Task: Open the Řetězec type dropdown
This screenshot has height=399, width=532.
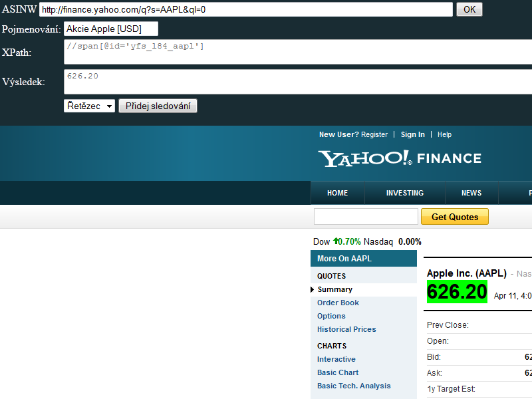Action: tap(90, 106)
